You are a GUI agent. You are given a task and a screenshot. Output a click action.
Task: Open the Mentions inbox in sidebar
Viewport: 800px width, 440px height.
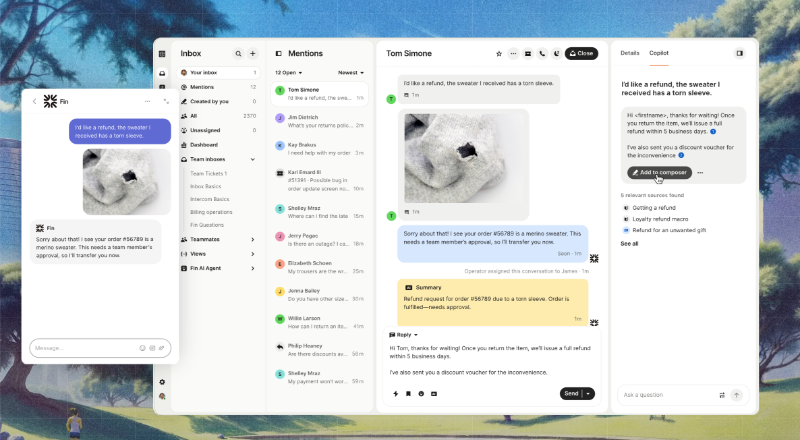(x=218, y=87)
